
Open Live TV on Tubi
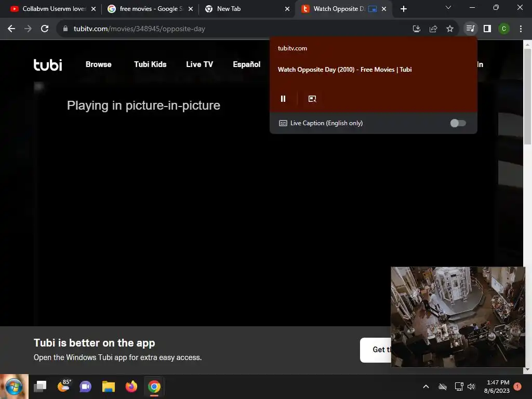[199, 64]
